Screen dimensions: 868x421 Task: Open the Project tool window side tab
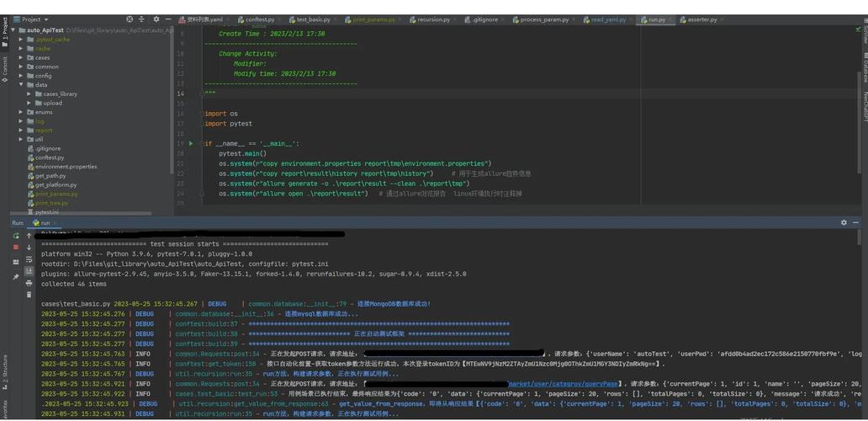(x=4, y=33)
